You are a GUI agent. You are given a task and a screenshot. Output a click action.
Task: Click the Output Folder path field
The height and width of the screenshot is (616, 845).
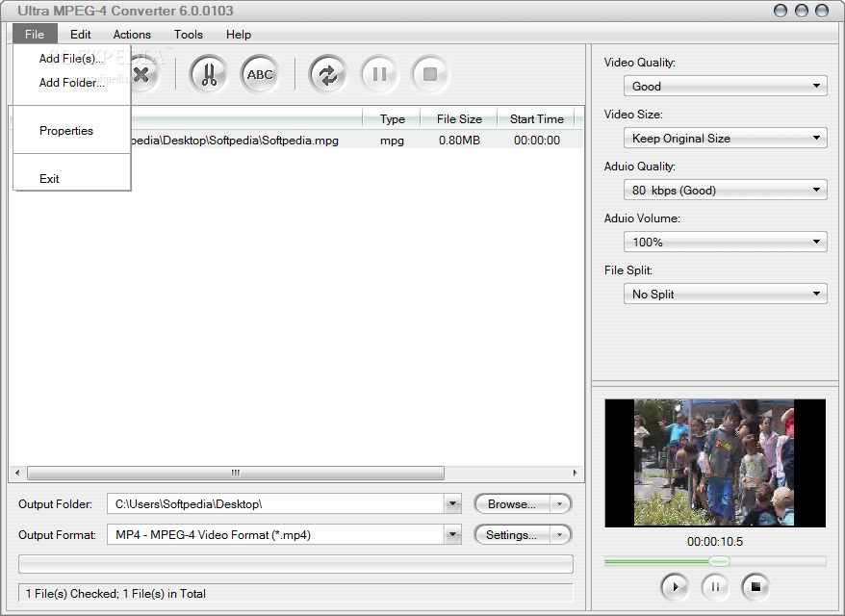click(x=276, y=504)
